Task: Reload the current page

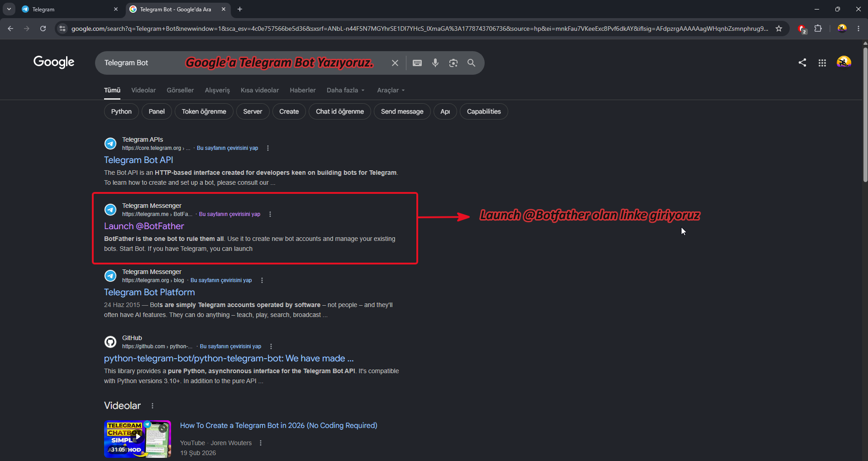Action: click(43, 29)
